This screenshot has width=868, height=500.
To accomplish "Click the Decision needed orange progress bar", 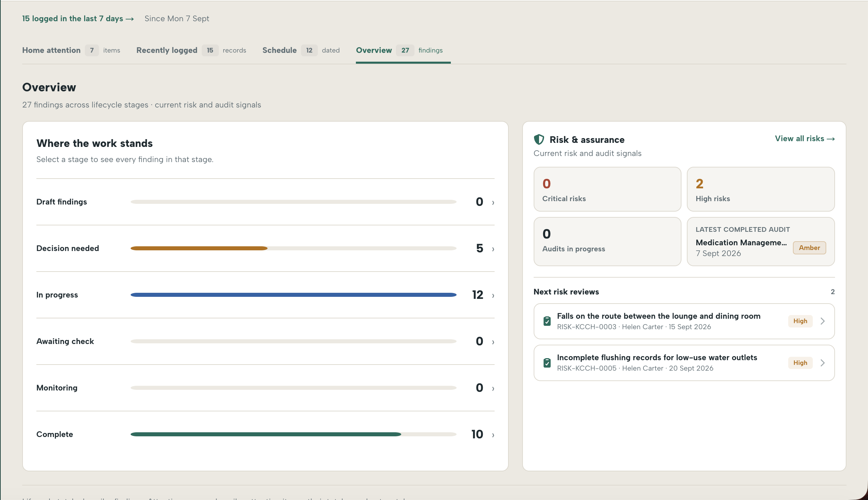I will point(199,248).
